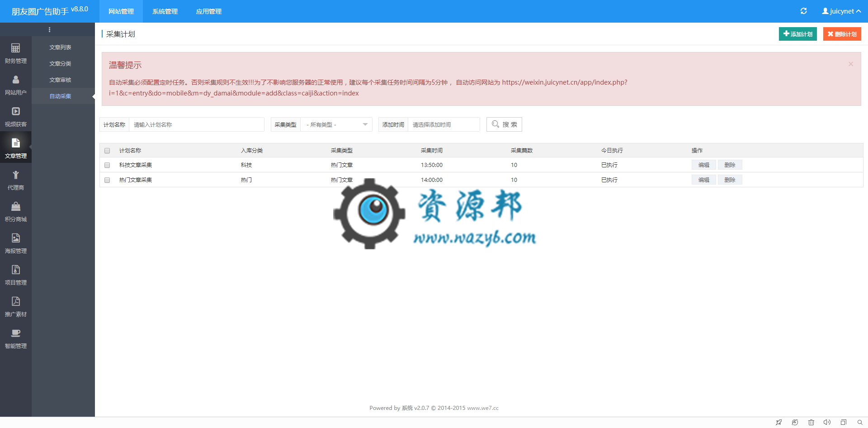Click the browser icon in status bar
868x428 pixels.
coord(795,423)
